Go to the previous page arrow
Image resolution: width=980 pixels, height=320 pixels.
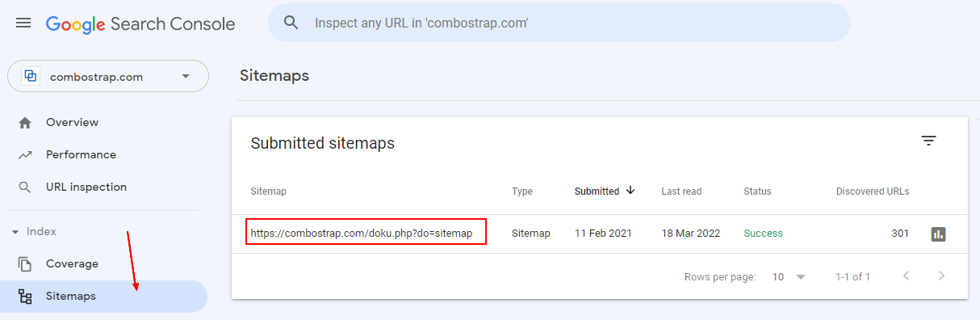pyautogui.click(x=906, y=276)
